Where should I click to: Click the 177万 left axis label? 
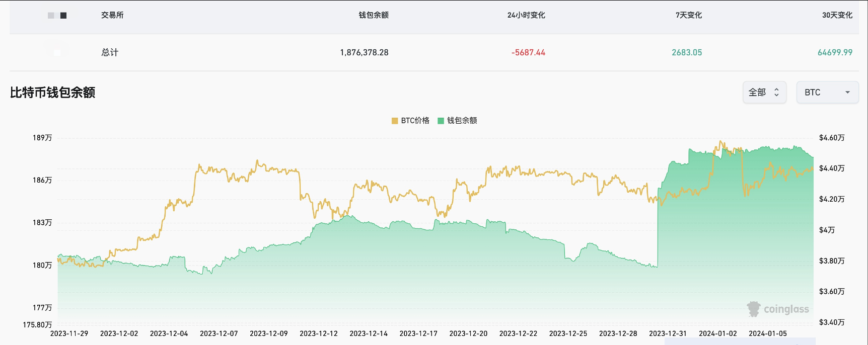coord(42,307)
